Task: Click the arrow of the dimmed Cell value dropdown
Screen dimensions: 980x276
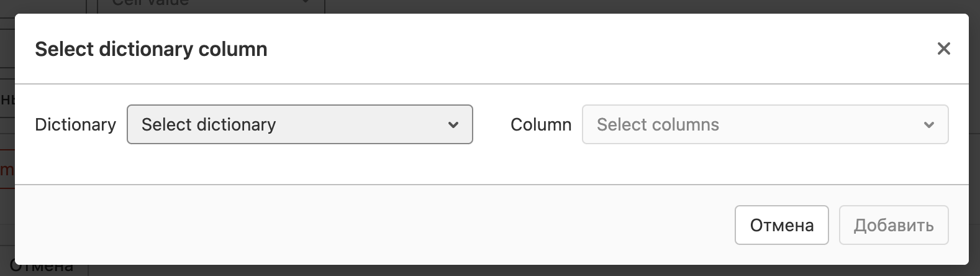Action: point(306,3)
